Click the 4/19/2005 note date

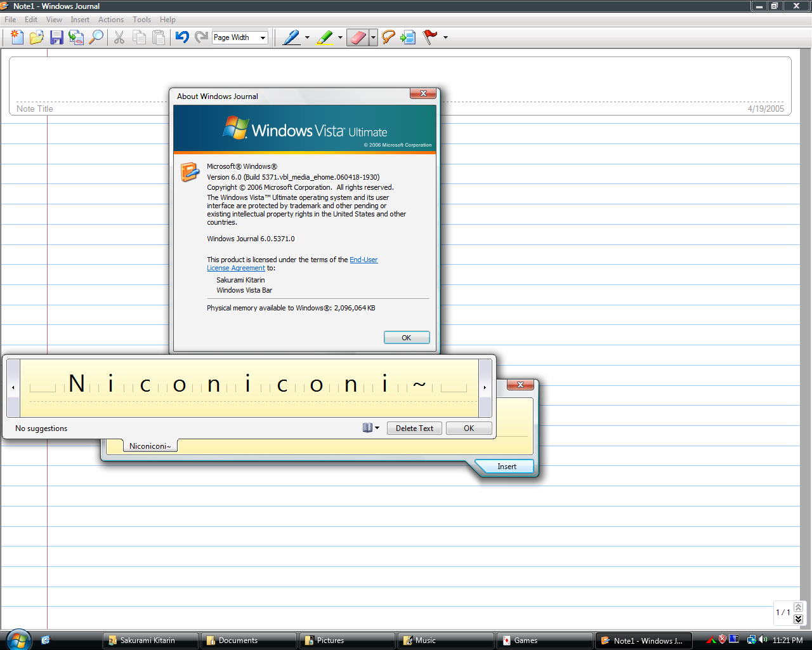click(x=766, y=109)
